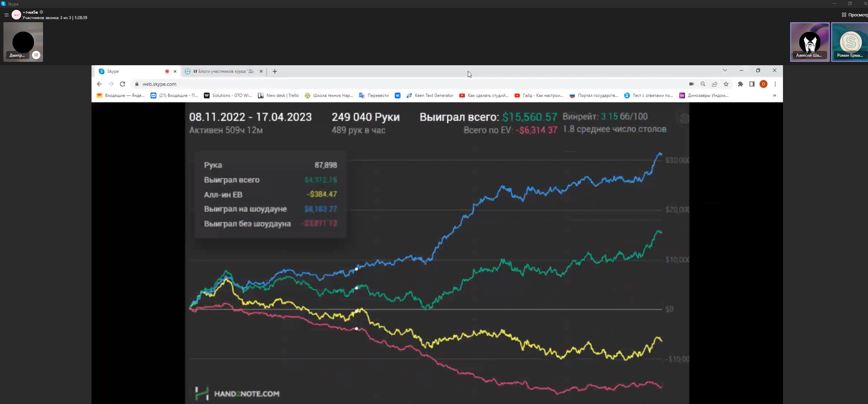Select Алексей Ша… participant thumbnail
This screenshot has width=868, height=404.
[x=810, y=42]
